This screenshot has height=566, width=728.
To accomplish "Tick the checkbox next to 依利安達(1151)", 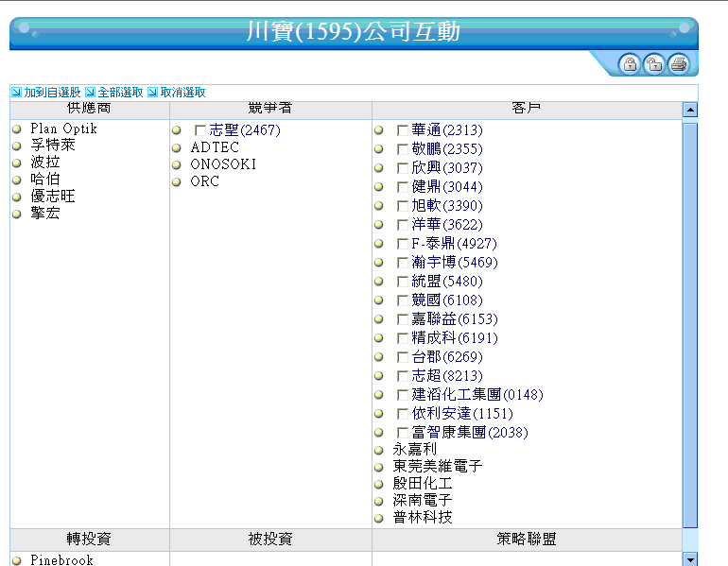I will tap(403, 414).
